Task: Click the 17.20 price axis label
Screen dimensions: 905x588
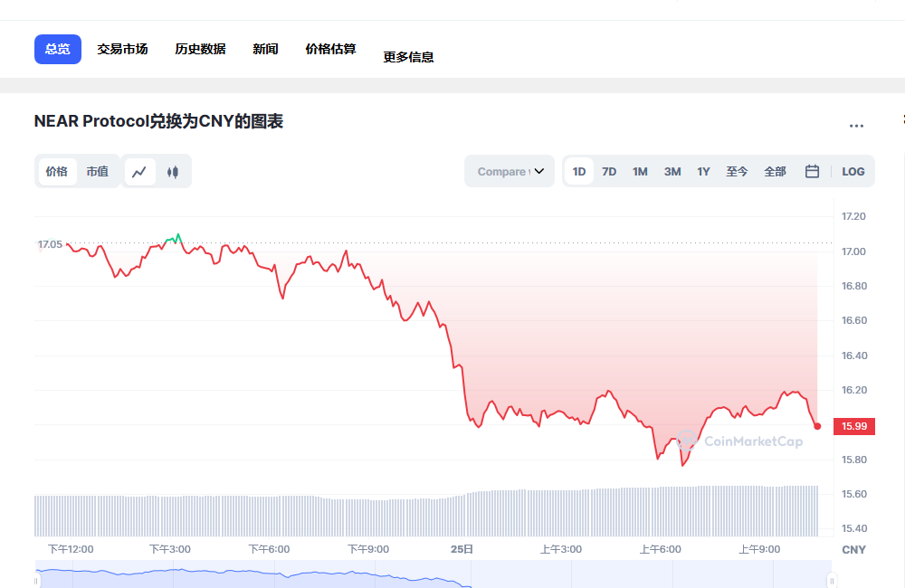Action: [853, 216]
